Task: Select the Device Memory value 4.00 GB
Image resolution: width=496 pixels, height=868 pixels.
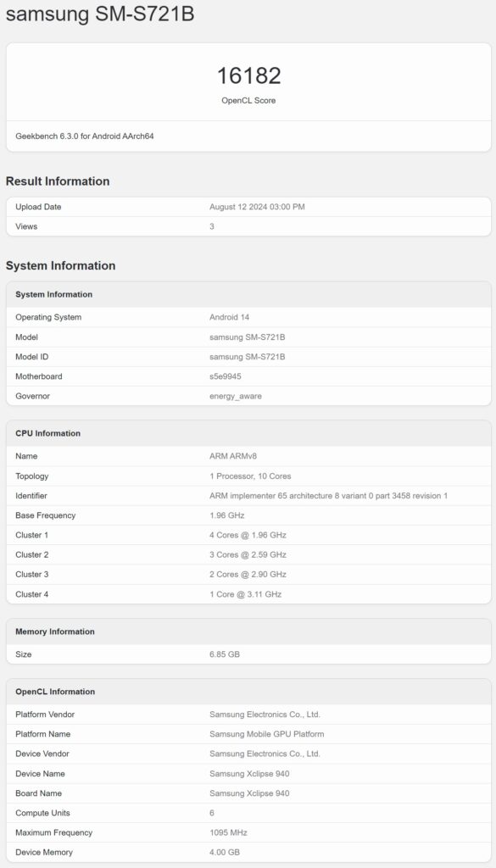Action: [225, 853]
